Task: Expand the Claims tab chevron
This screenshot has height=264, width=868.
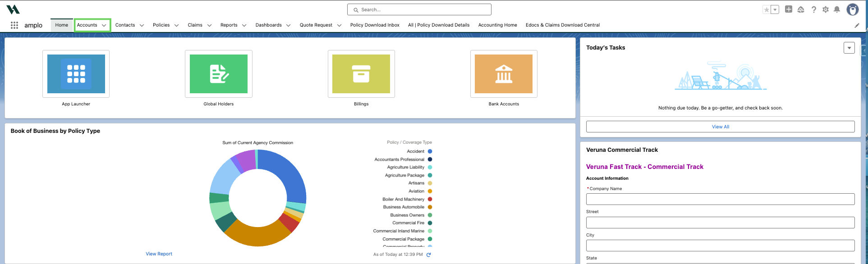Action: coord(209,26)
